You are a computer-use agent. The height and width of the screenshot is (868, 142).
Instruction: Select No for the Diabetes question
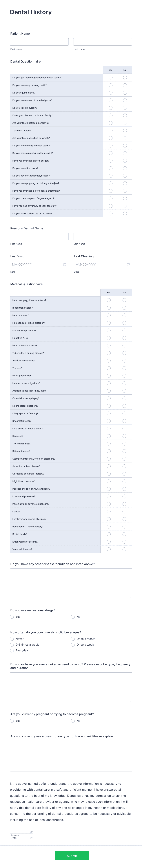[x=124, y=436]
